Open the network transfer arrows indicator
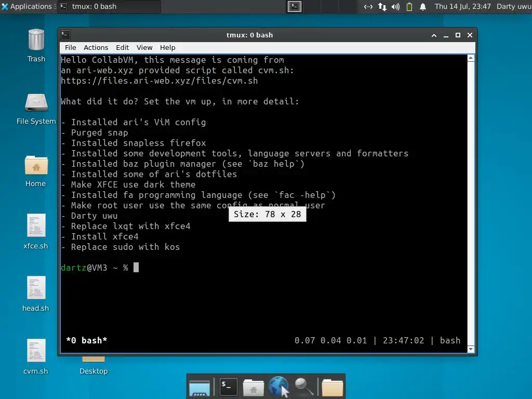The image size is (532, 399). click(x=382, y=6)
